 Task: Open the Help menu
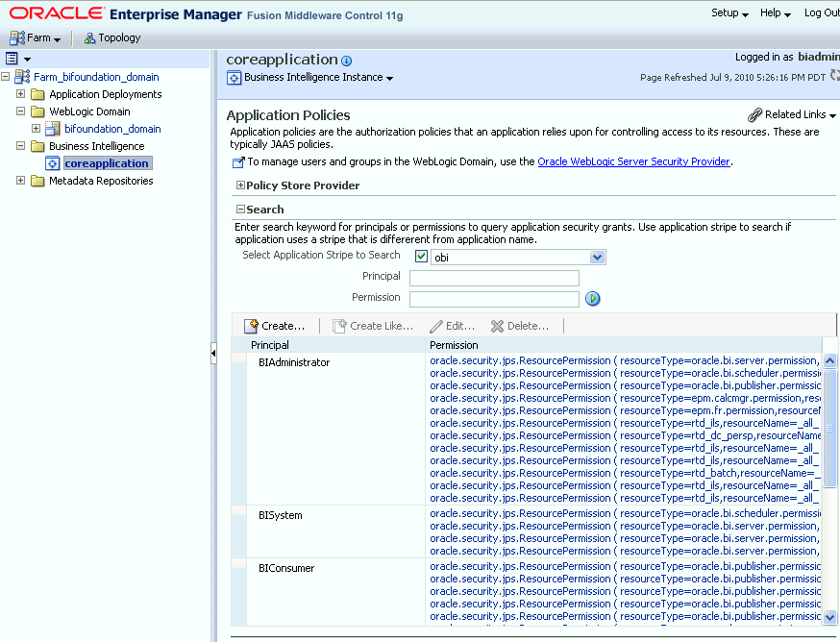774,13
